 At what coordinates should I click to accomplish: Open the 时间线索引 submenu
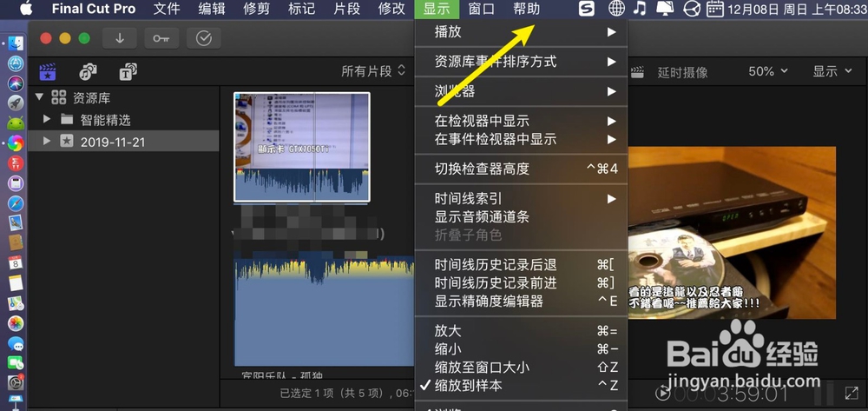521,198
